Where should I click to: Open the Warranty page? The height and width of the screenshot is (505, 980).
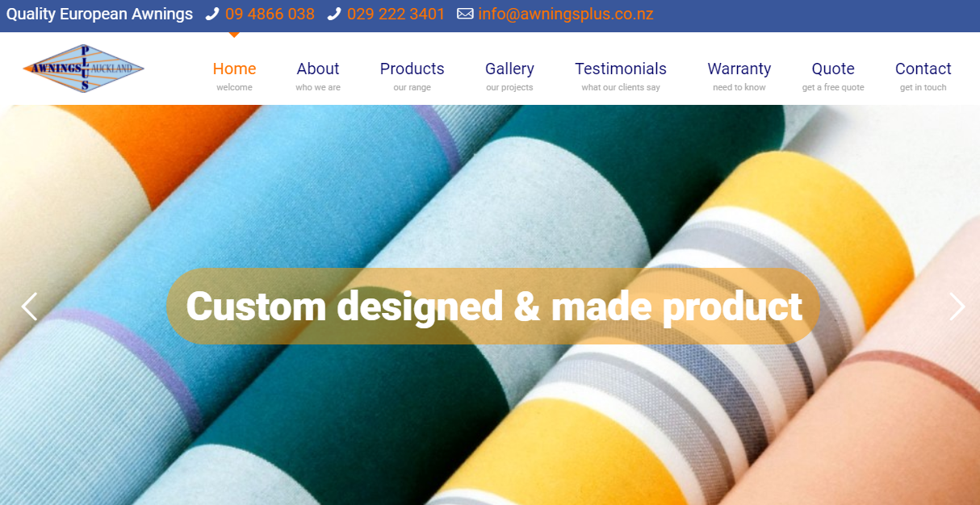pos(739,76)
